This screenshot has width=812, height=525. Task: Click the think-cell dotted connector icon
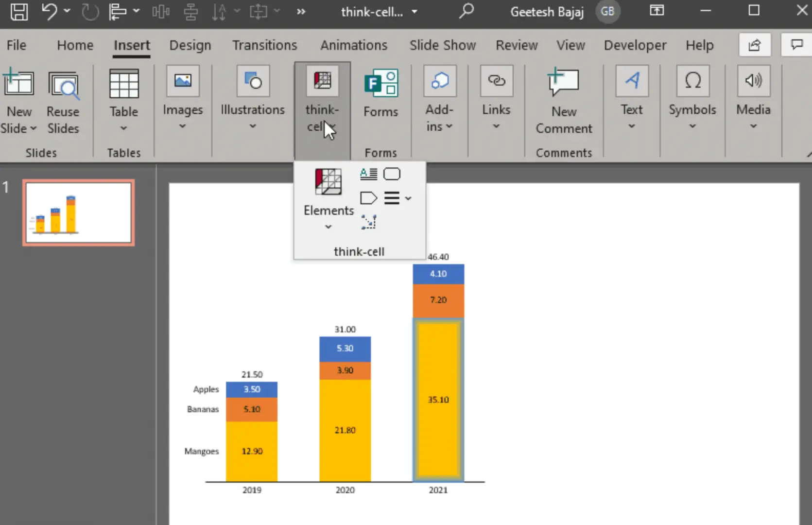tap(368, 222)
